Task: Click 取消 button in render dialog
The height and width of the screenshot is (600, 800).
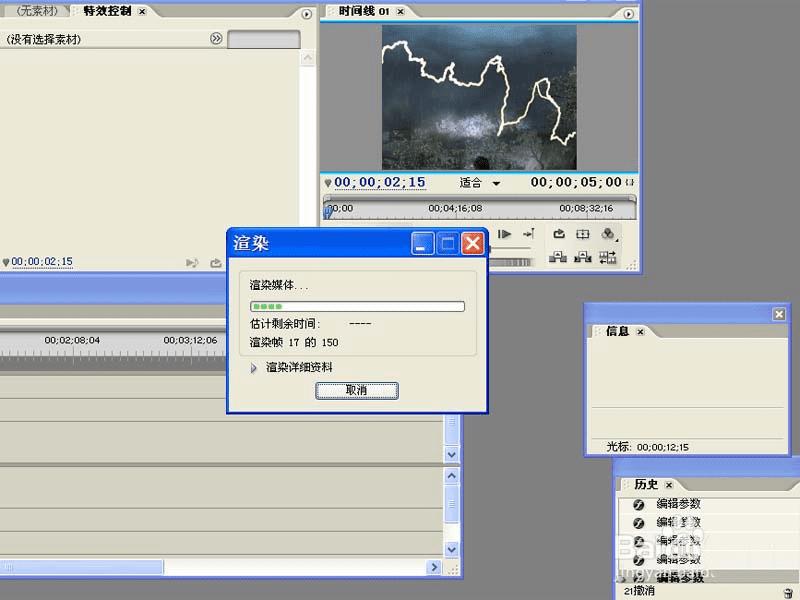Action: click(357, 390)
